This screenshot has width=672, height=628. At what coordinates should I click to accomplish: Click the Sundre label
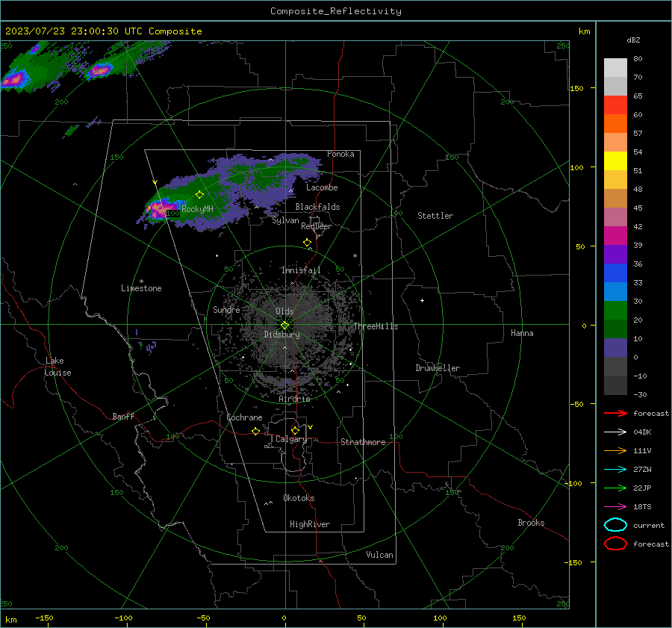coord(226,309)
